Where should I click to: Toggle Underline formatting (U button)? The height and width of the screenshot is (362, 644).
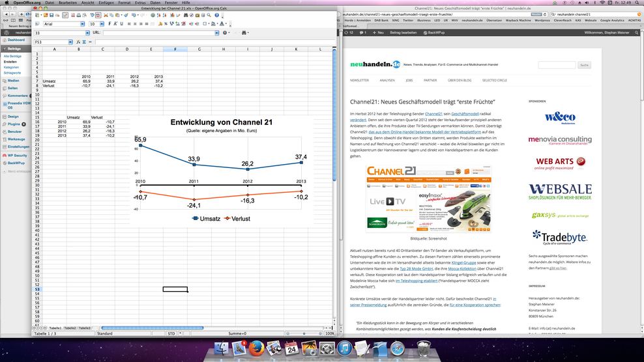click(x=122, y=24)
